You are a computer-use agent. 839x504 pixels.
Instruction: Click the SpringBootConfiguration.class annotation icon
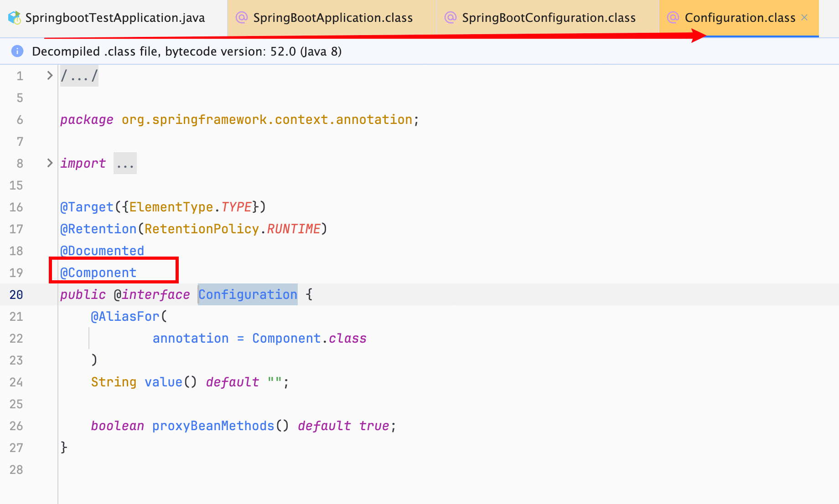[x=451, y=18]
